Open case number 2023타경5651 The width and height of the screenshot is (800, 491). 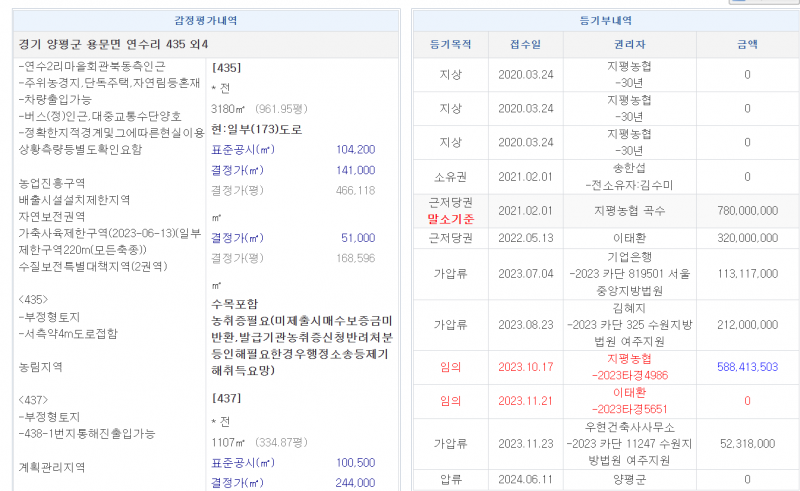tap(630, 408)
